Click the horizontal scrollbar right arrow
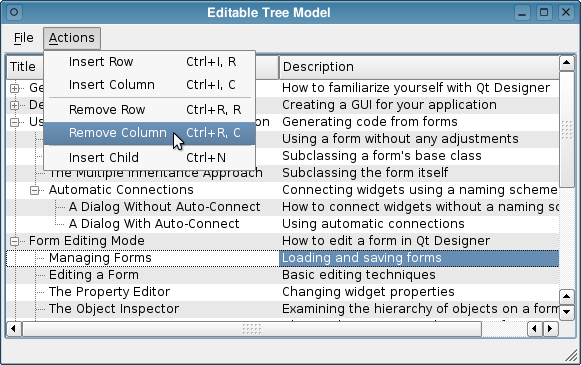Image resolution: width=581 pixels, height=365 pixels. [550, 329]
